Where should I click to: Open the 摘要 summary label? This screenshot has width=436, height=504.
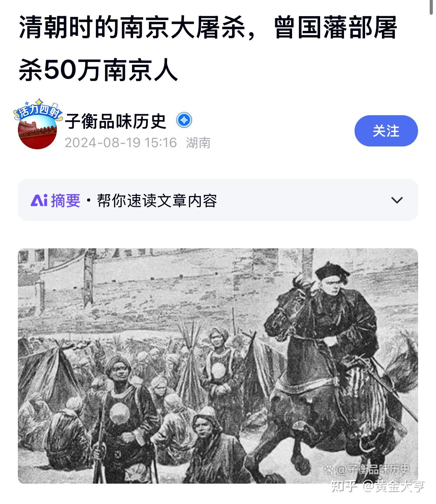[x=66, y=200]
